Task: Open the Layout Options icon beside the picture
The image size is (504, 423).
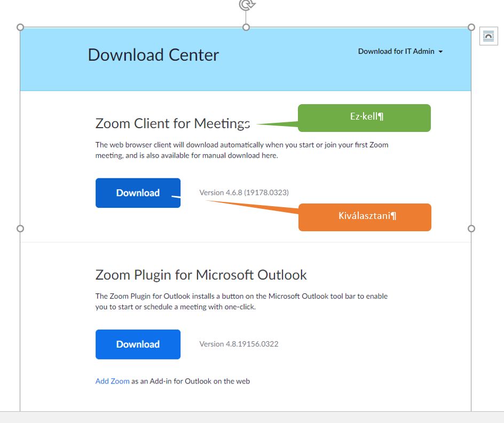Action: 489,36
